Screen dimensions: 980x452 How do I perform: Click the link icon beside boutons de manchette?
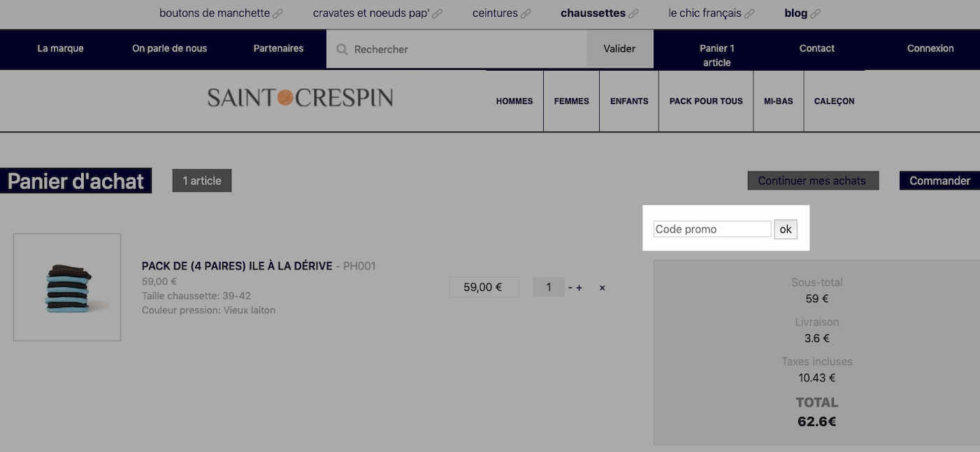tap(278, 13)
